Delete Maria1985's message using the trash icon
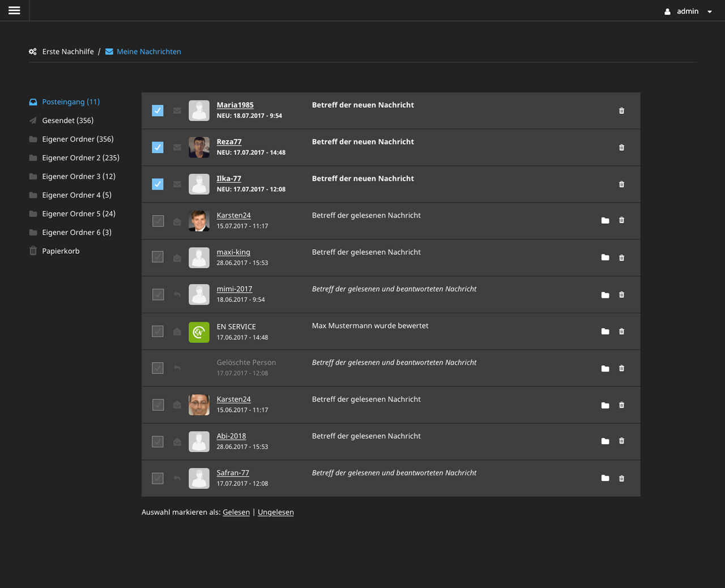The image size is (725, 588). (621, 110)
